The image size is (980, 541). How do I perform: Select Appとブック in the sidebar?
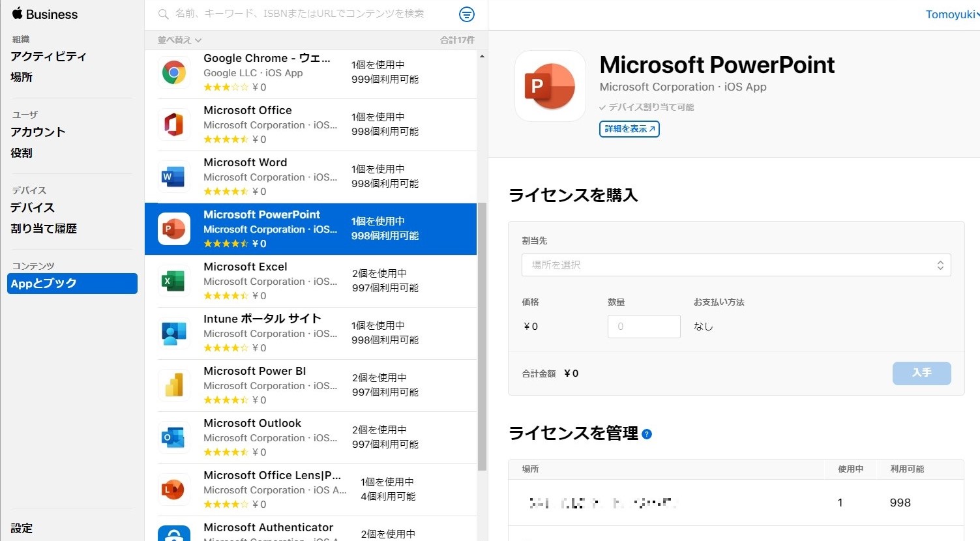click(x=72, y=284)
